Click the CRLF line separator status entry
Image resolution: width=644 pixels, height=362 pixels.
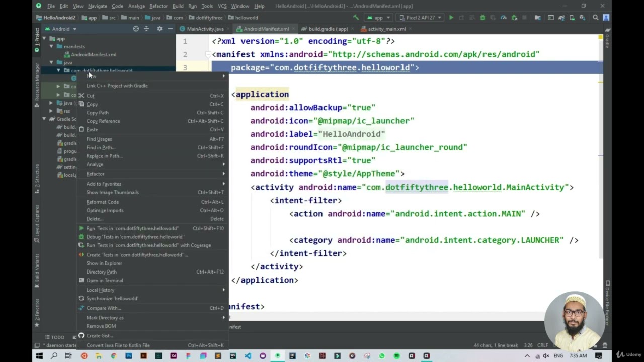coord(543,345)
